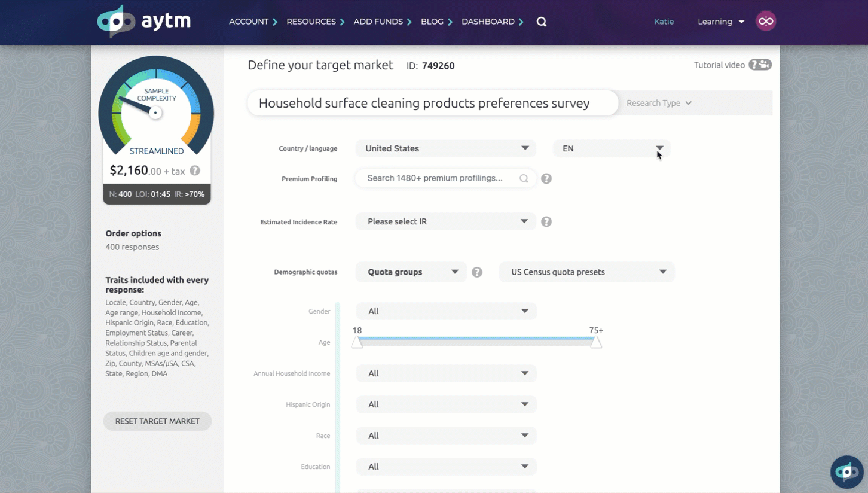Click help icon beside Estimated Incidence Rate

pos(546,221)
